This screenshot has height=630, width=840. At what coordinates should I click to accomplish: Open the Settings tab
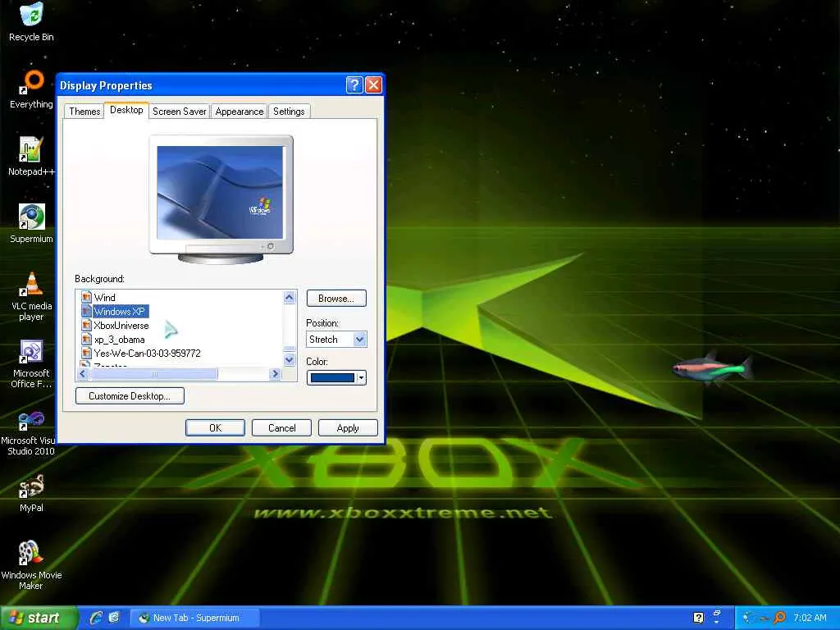(x=289, y=112)
